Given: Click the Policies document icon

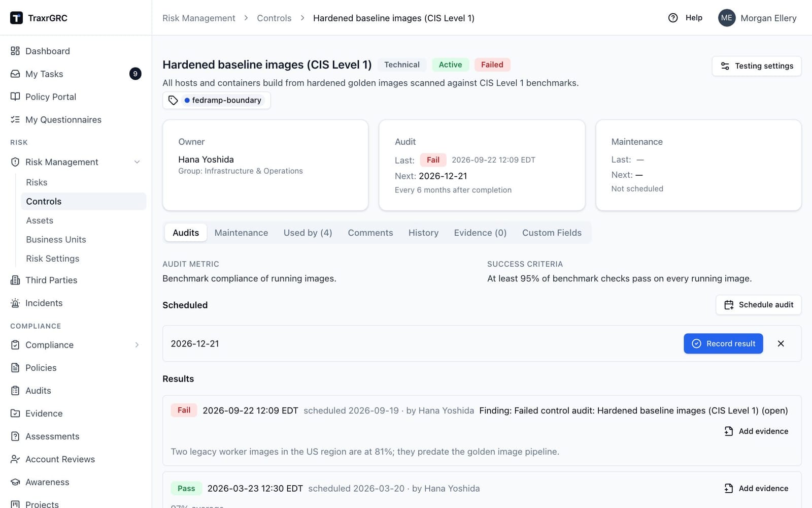Looking at the screenshot, I should 15,367.
